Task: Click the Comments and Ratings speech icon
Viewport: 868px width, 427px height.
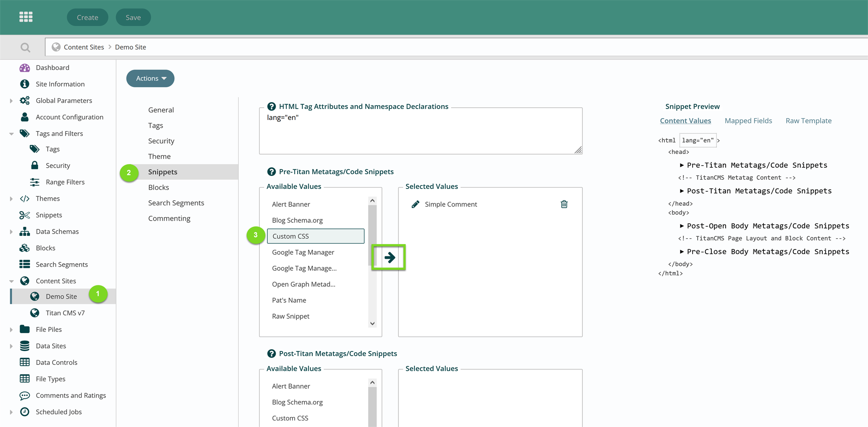Action: point(25,395)
